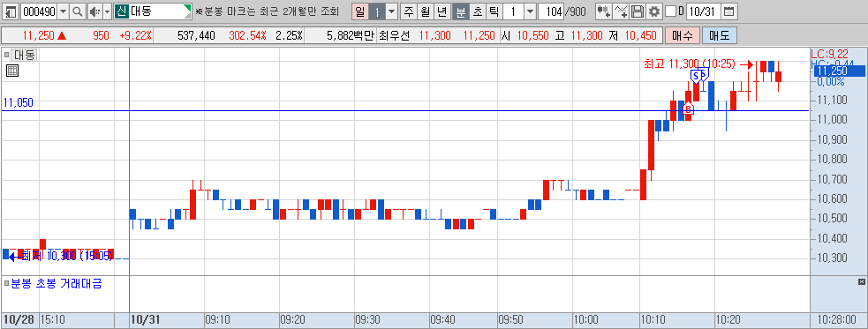Select the 분 minute chart
This screenshot has height=329, width=868.
click(461, 11)
